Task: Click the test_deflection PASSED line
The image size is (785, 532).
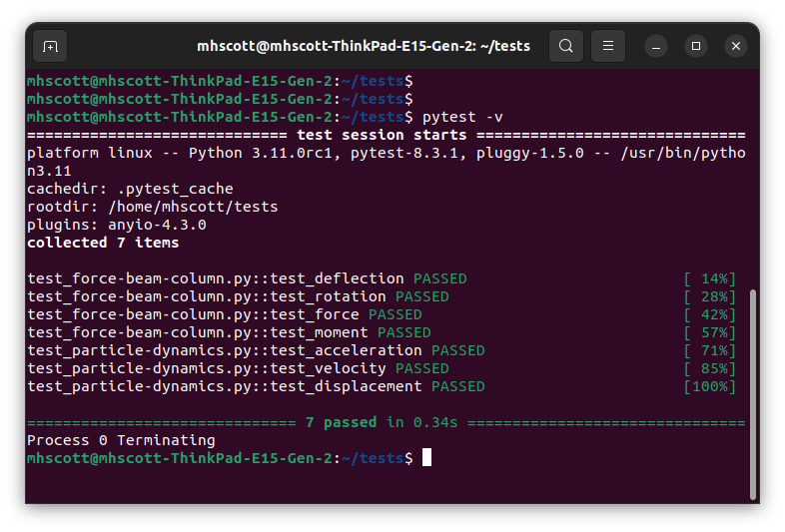Action: [247, 278]
